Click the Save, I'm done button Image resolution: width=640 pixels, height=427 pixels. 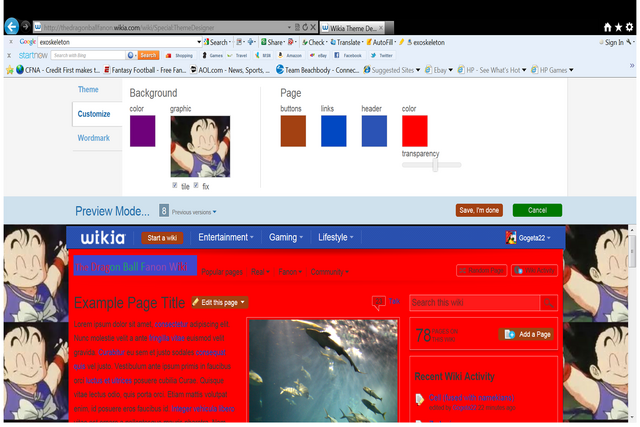pos(479,210)
